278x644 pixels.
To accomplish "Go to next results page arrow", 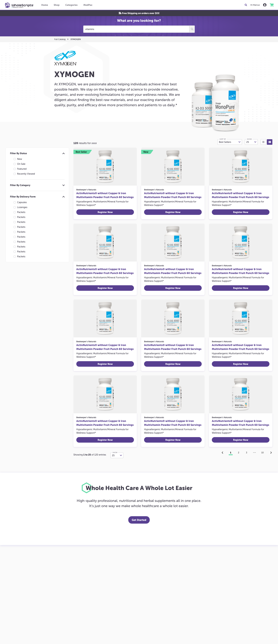I will (x=271, y=452).
